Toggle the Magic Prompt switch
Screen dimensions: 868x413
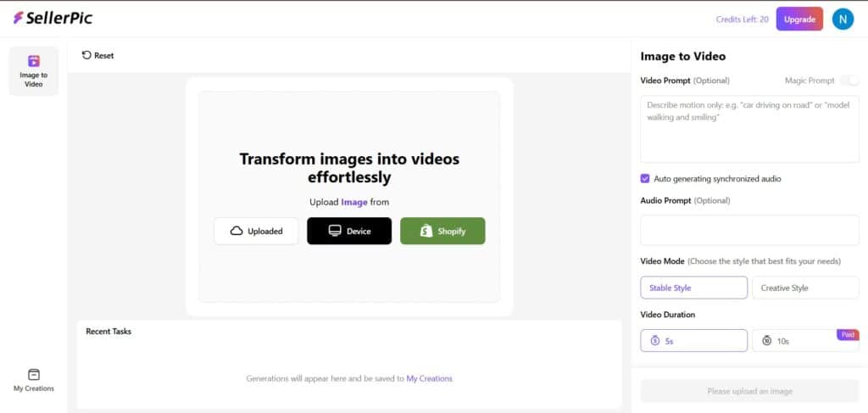coord(849,81)
